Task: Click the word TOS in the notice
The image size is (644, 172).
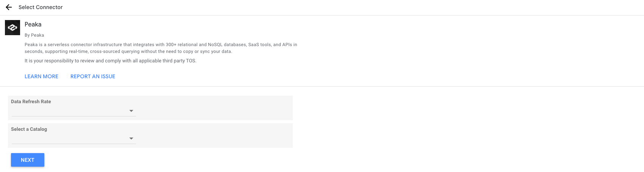Action: pos(191,61)
